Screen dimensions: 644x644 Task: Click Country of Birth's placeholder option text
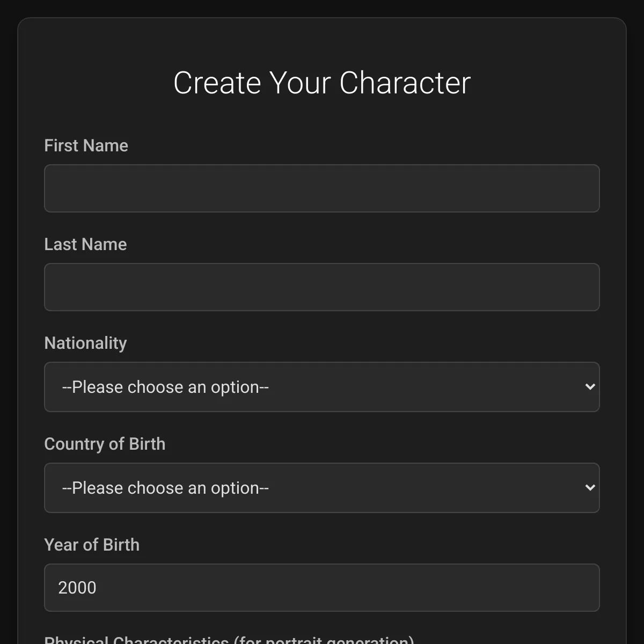click(x=165, y=488)
